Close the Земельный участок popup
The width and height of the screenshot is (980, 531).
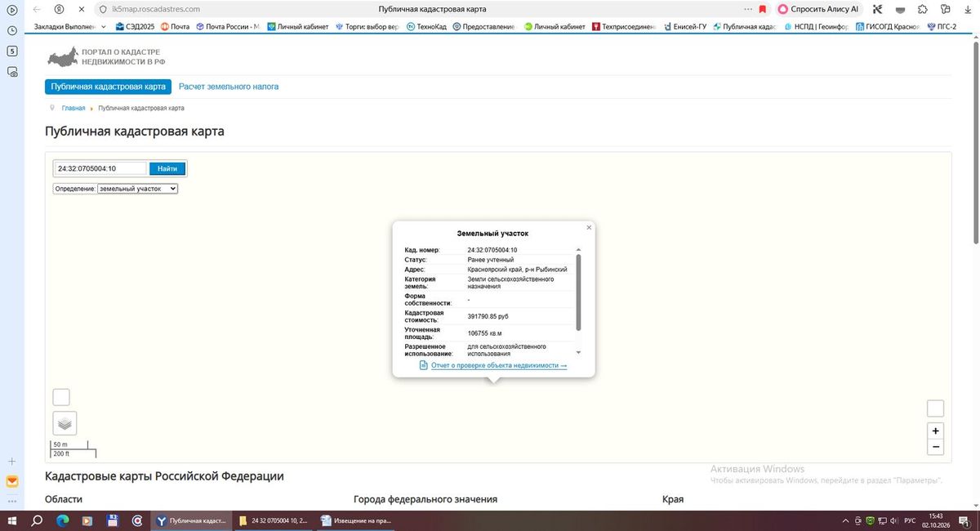(589, 228)
